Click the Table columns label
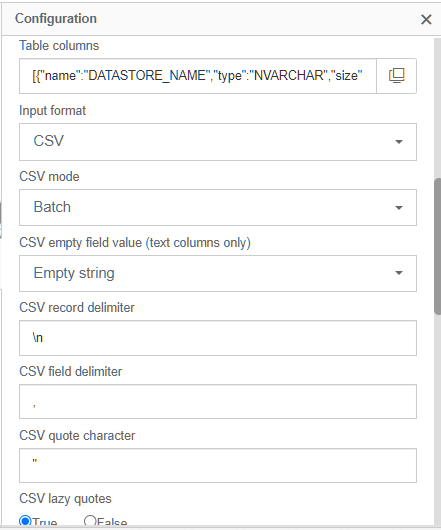 pyautogui.click(x=59, y=46)
